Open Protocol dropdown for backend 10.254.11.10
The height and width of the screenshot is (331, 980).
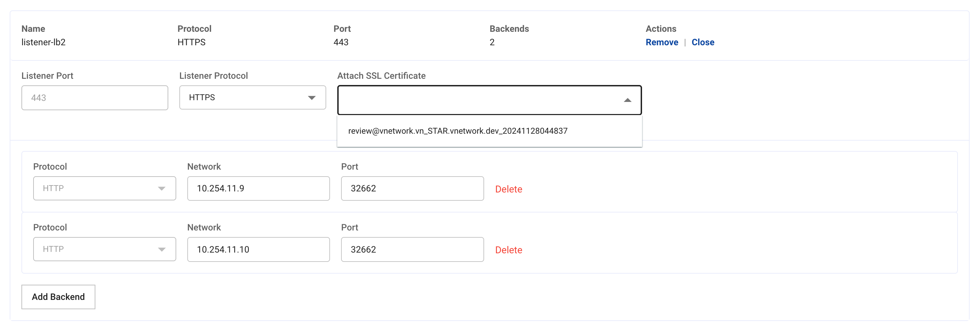tap(105, 249)
